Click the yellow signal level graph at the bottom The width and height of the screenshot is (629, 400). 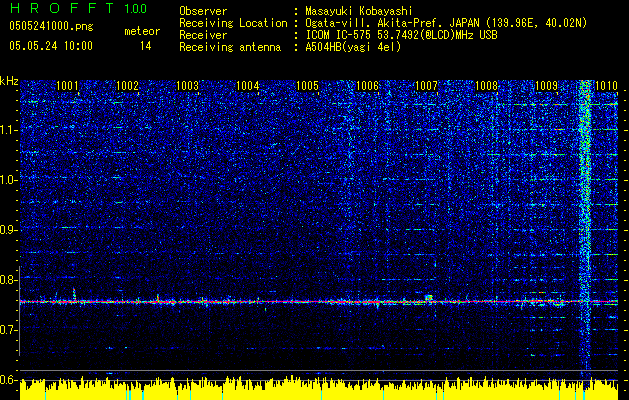319,388
